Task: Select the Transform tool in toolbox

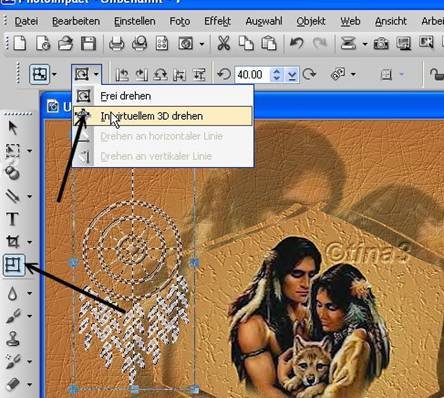Action: point(14,265)
